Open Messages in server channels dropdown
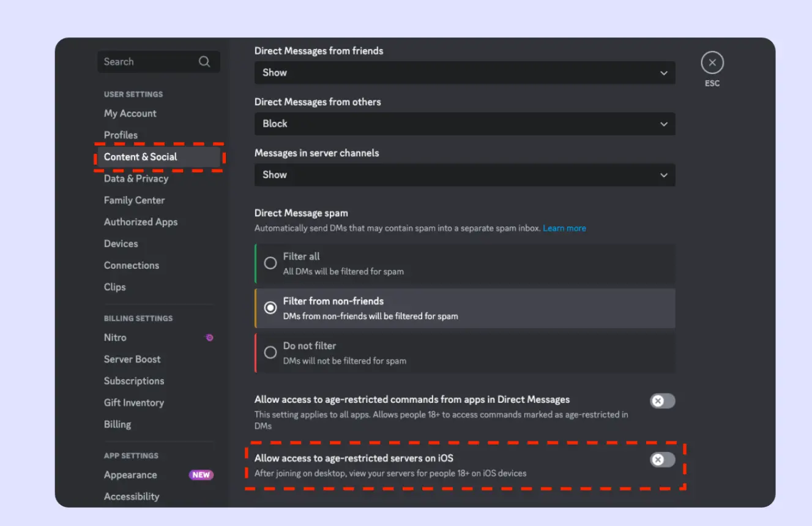 pos(465,175)
